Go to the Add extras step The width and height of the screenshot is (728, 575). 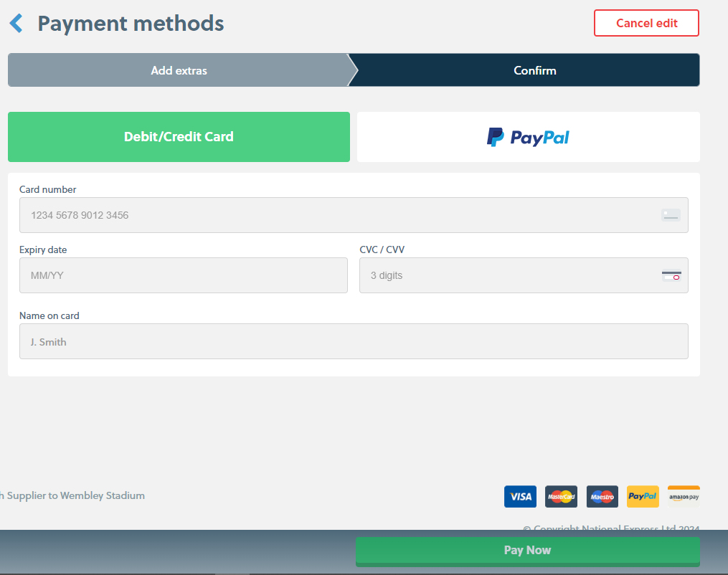[x=179, y=70]
